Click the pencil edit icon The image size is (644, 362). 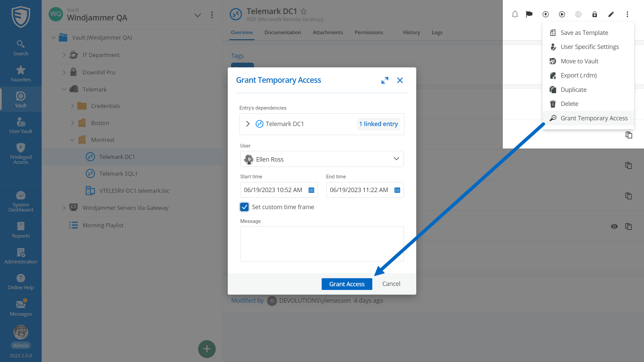611,14
